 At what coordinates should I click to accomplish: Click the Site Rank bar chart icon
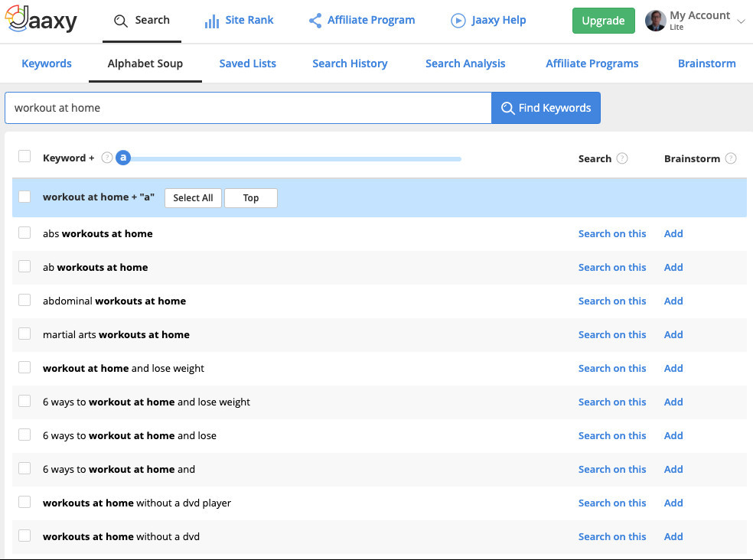tap(212, 21)
